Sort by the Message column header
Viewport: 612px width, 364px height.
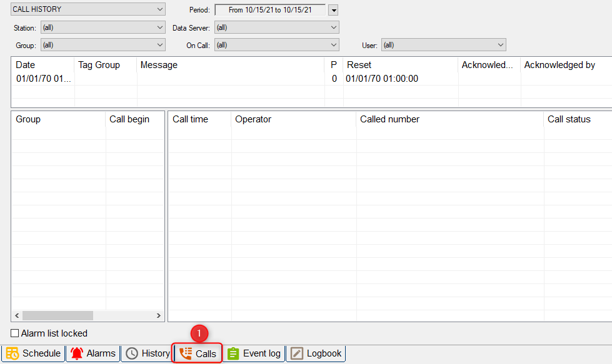click(x=230, y=65)
